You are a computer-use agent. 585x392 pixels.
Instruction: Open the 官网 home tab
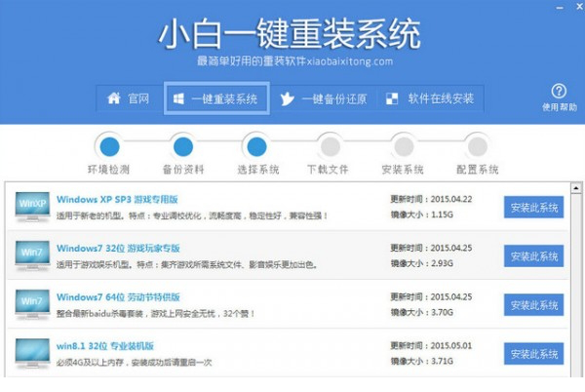point(129,98)
